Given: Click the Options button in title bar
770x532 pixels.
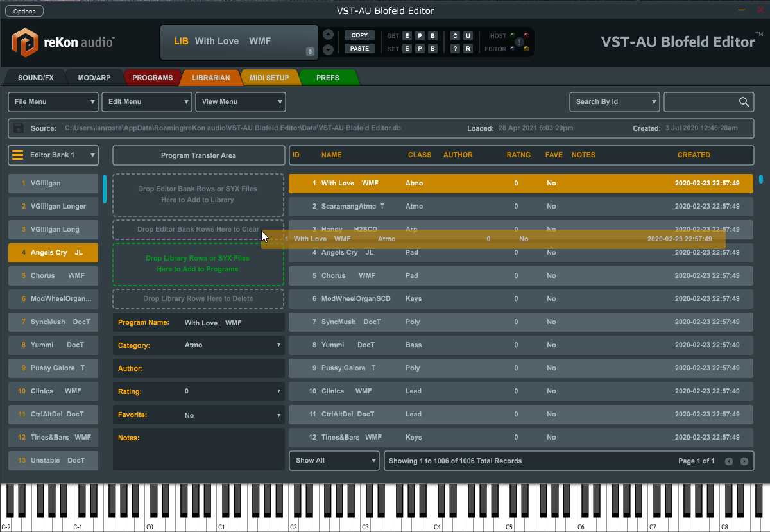Looking at the screenshot, I should (x=24, y=11).
